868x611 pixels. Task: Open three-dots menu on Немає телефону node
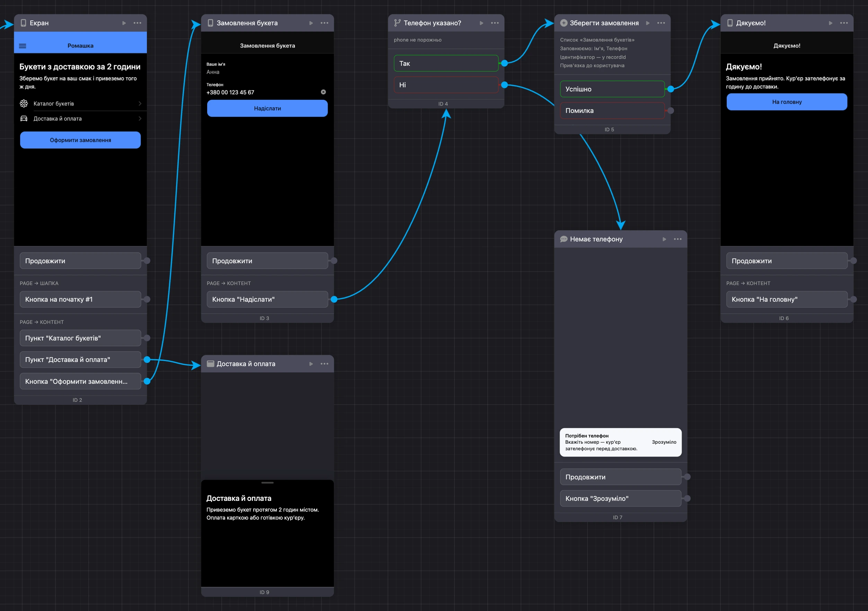click(677, 239)
